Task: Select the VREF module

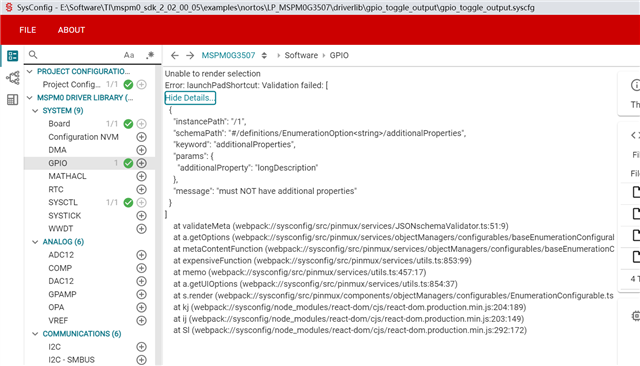Action: pyautogui.click(x=58, y=321)
